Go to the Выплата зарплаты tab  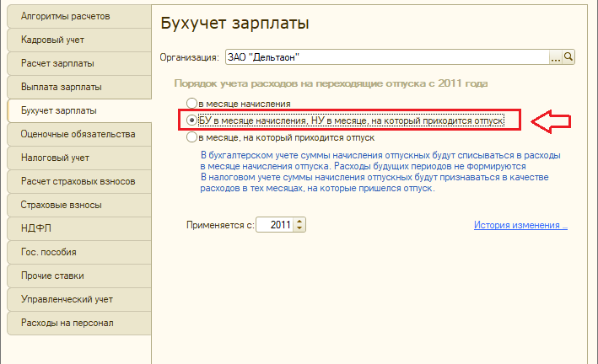[79, 88]
